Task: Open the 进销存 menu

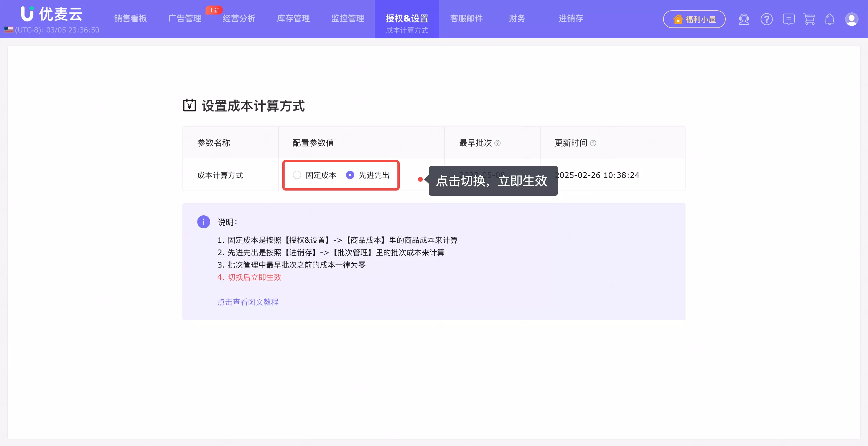Action: (571, 19)
